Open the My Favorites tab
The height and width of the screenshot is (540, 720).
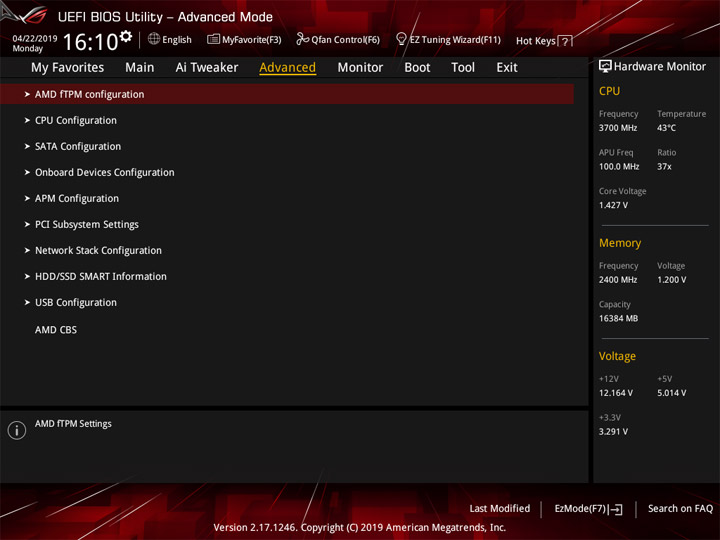pyautogui.click(x=68, y=68)
